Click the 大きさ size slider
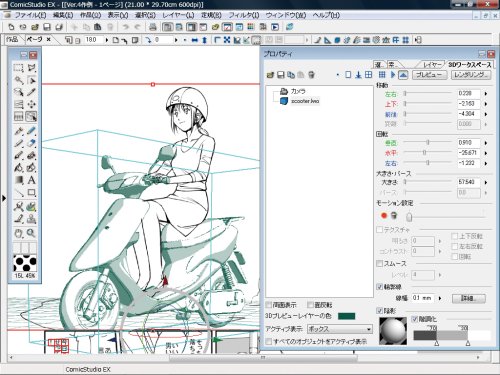Screen dimensions: 500x375 click(428, 182)
